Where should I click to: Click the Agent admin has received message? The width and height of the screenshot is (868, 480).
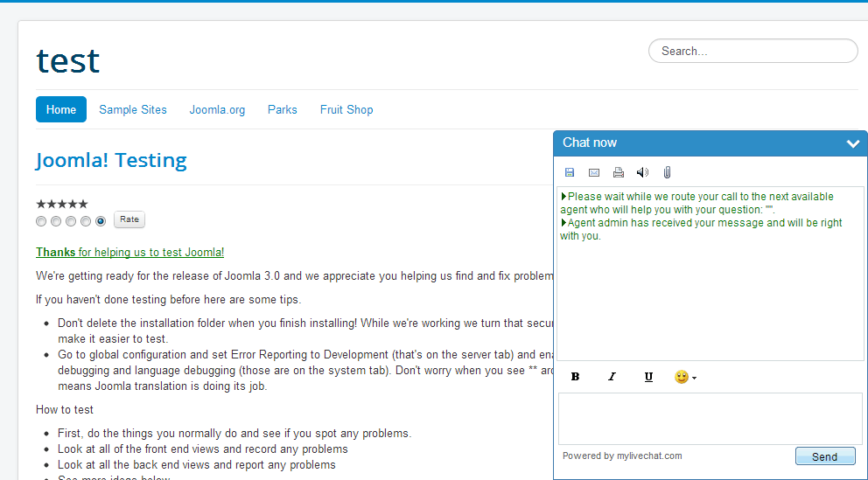(x=701, y=229)
